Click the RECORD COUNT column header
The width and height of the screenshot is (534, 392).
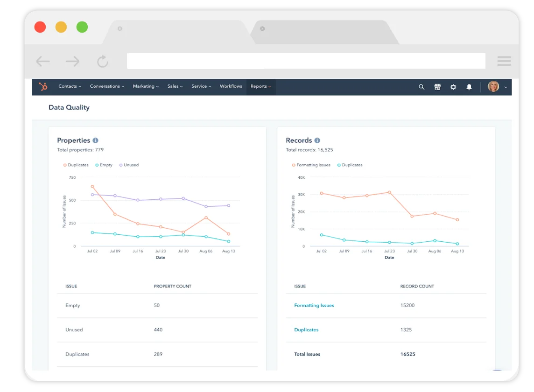tap(417, 287)
